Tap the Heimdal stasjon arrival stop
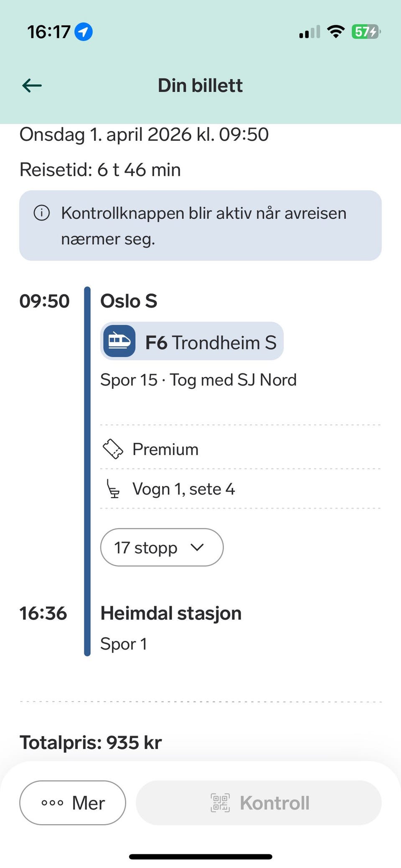 click(171, 613)
